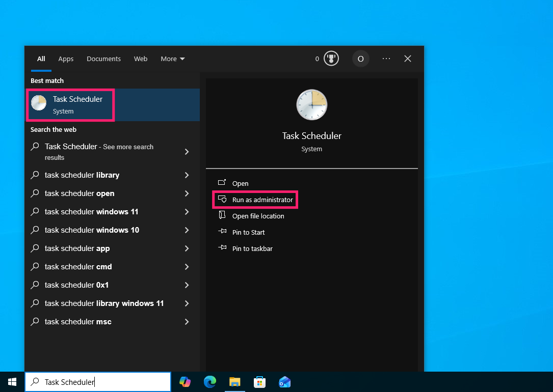
Task: Expand arrow for 'task scheduler library'
Action: click(187, 175)
